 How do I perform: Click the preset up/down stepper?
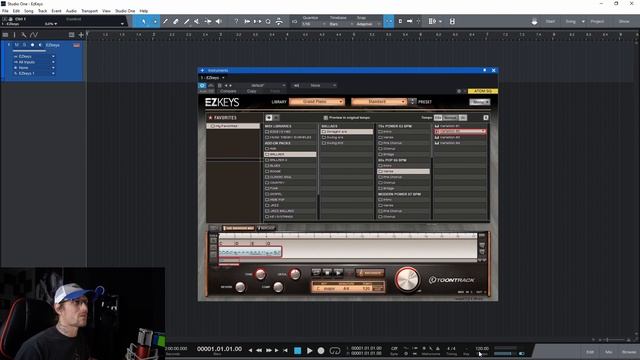[x=412, y=102]
